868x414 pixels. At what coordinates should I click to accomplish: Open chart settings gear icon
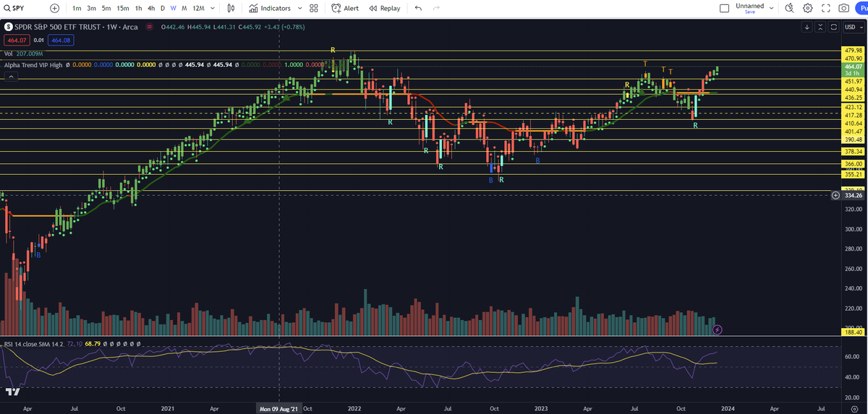807,8
